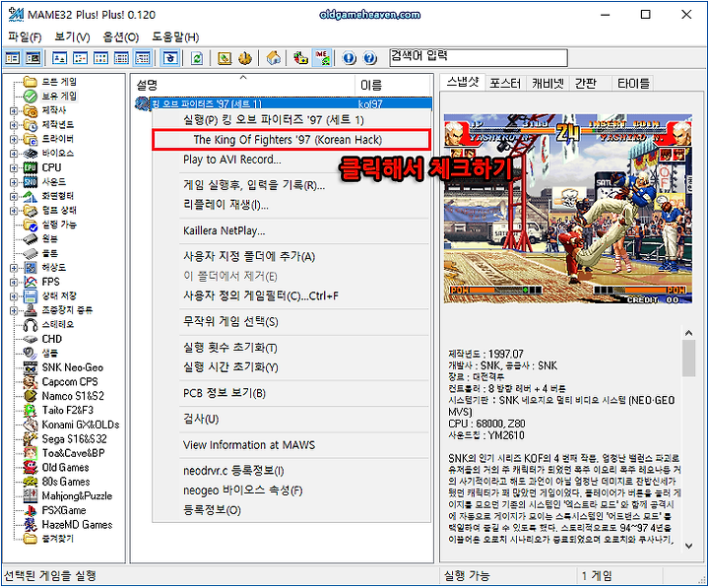Screen dimensions: 709x588
Task: Open Sega S16&S32 folder
Action: tap(74, 438)
